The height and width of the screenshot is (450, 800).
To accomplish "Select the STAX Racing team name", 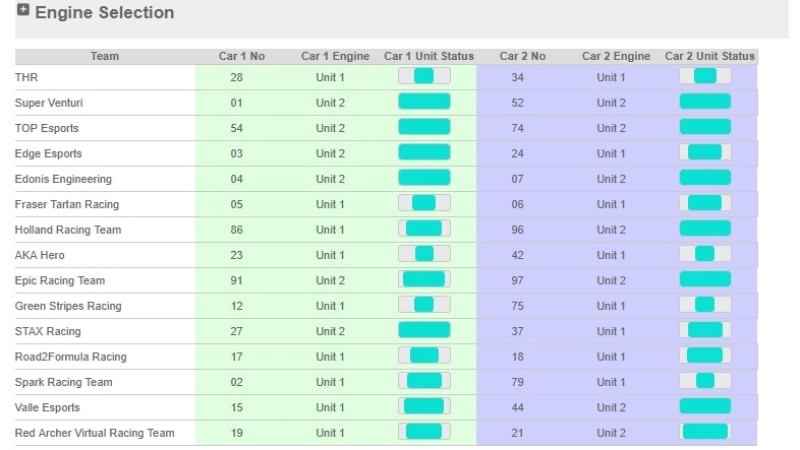I will (x=48, y=332).
